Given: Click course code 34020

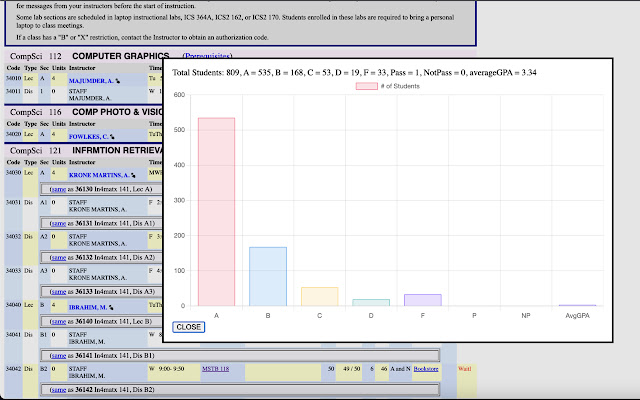Looking at the screenshot, I should [13, 134].
